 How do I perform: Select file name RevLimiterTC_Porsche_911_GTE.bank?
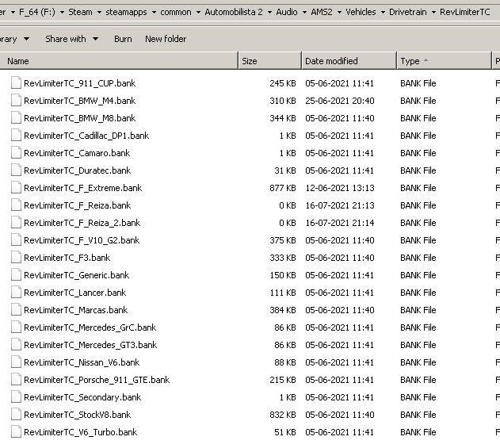97,380
